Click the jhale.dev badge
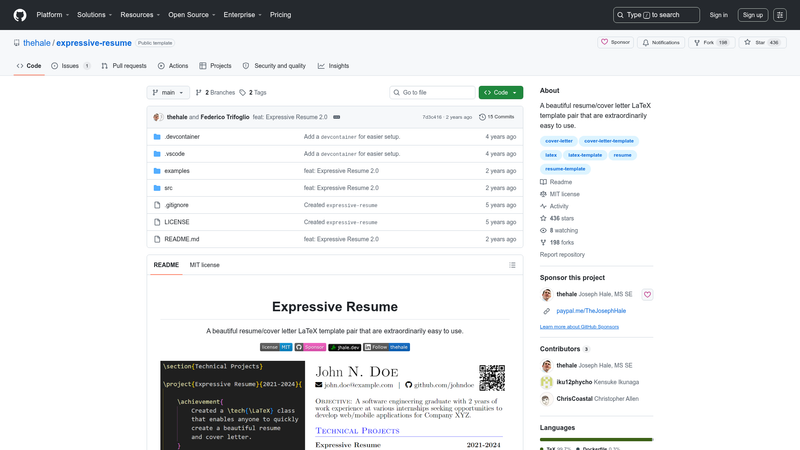 pyautogui.click(x=344, y=347)
